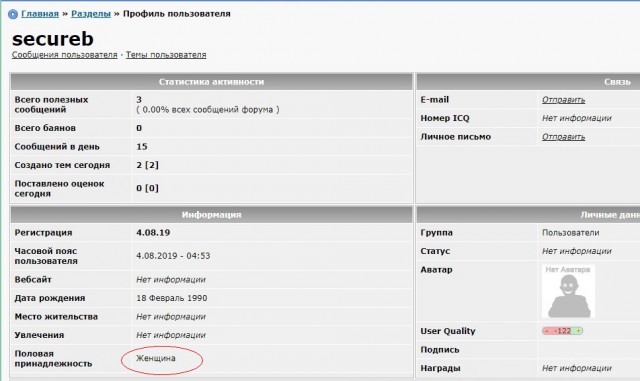Image resolution: width=640 pixels, height=381 pixels.
Task: Select birth date 18 Февраль 1990
Action: [171, 298]
